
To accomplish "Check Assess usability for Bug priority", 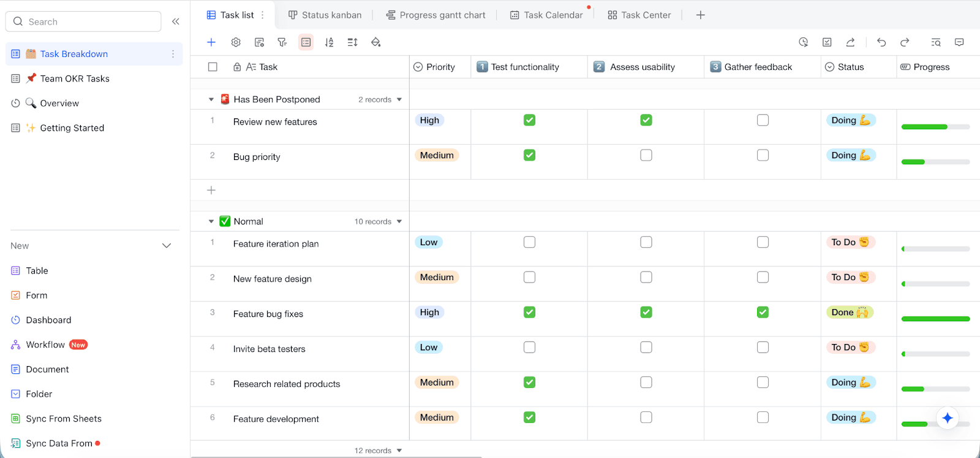I will 646,155.
